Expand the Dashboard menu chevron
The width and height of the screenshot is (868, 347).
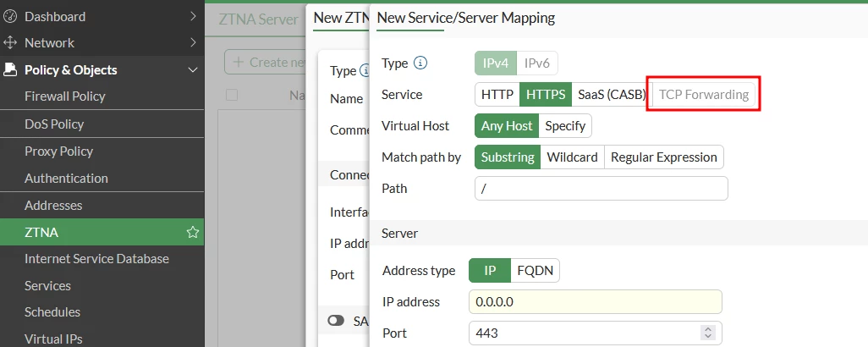[x=193, y=17]
